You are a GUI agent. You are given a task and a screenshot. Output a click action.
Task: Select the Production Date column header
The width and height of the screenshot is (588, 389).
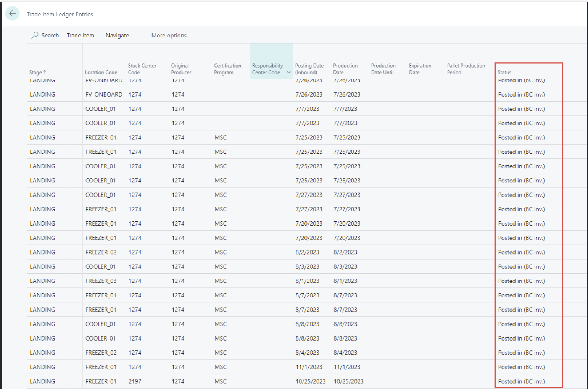345,69
